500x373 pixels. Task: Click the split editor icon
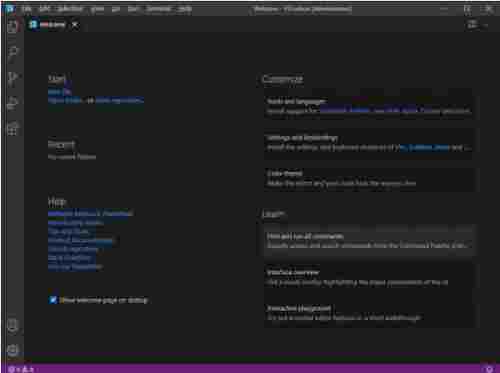click(472, 25)
